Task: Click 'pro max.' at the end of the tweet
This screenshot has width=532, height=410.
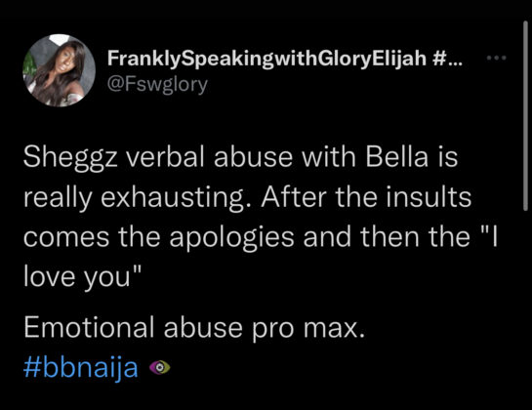Action: click(308, 329)
